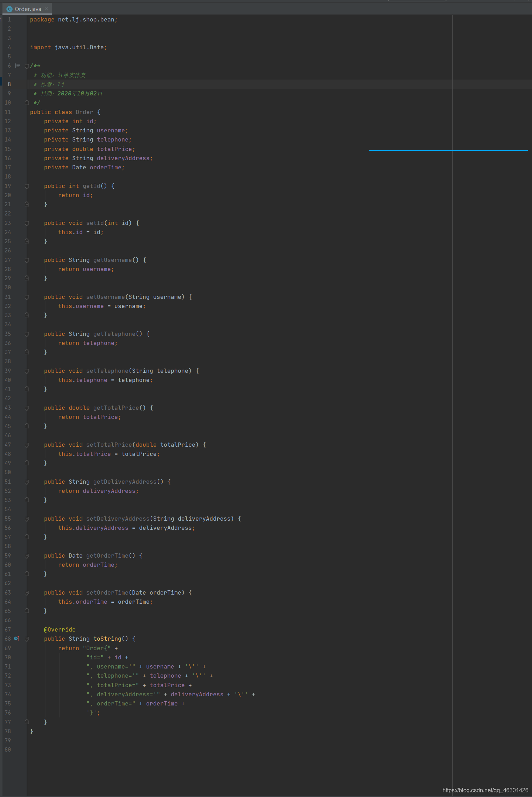Click line number 11 in the gutter
Image resolution: width=532 pixels, height=797 pixels.
[8, 112]
